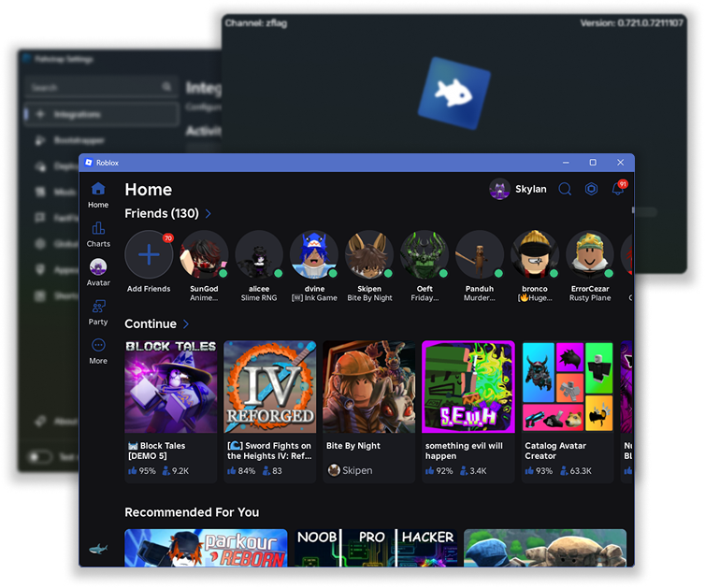Screen dimensions: 705x588
Task: Select Bootstrapper in the settings window sidebar
Action: click(79, 140)
